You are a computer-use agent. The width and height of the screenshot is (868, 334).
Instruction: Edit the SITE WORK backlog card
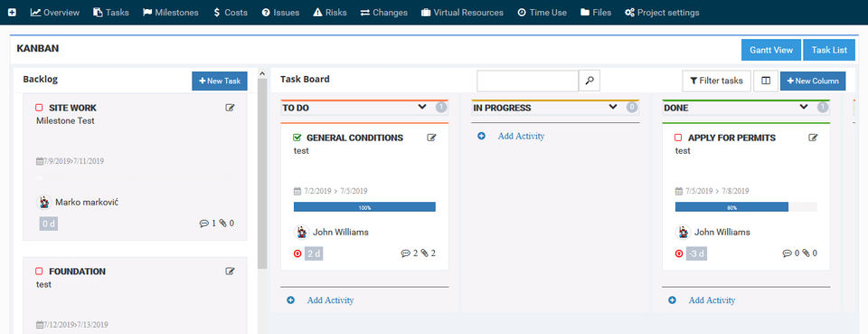pos(230,108)
